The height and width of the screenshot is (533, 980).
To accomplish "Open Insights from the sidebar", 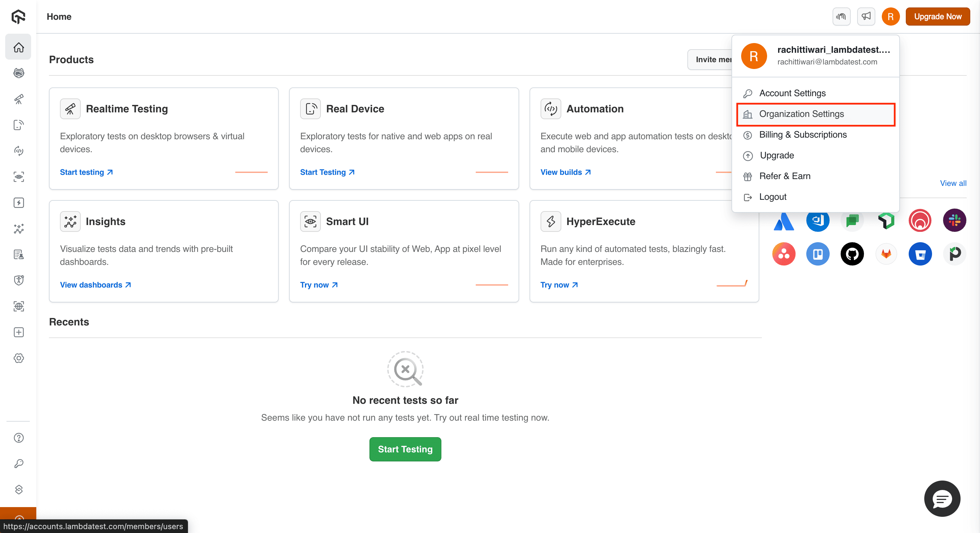I will (x=18, y=229).
